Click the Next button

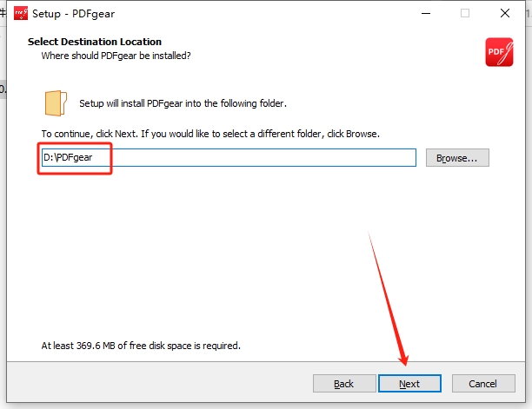point(409,383)
